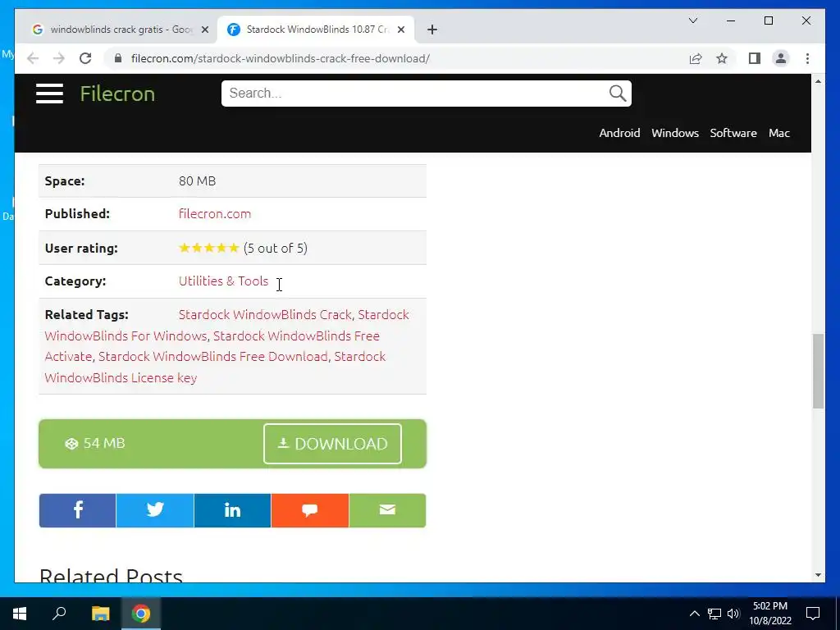Open the taskbar clock and date

click(x=770, y=614)
